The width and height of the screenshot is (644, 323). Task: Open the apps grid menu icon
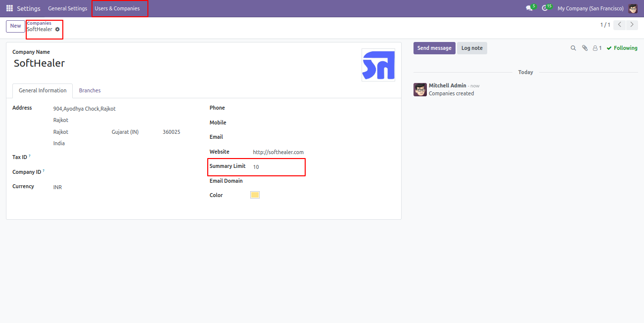[x=9, y=8]
